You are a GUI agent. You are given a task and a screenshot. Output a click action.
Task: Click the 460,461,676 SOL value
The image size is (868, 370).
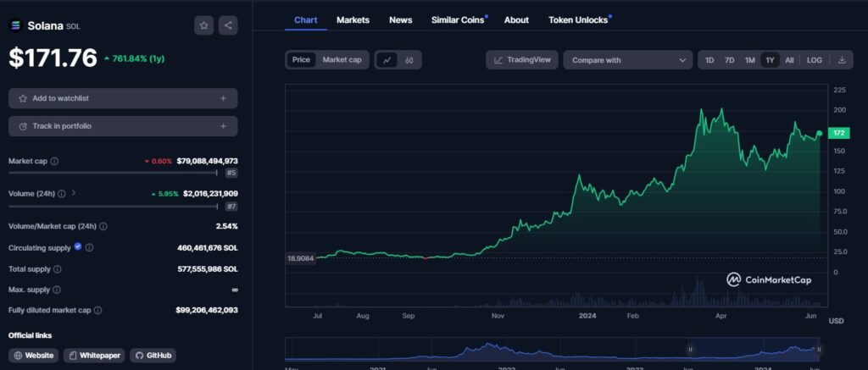(208, 248)
